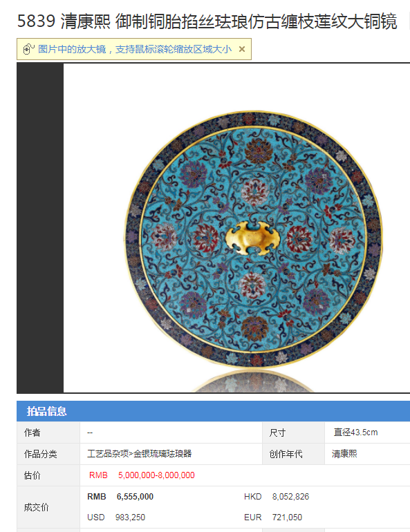410x532 pixels.
Task: Click the 作品分类 label cell
Action: pyautogui.click(x=48, y=454)
